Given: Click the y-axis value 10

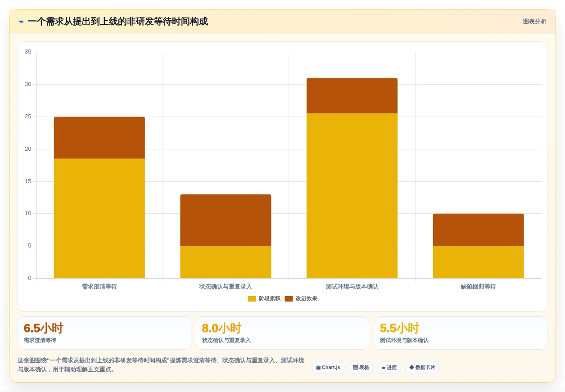Looking at the screenshot, I should [28, 213].
